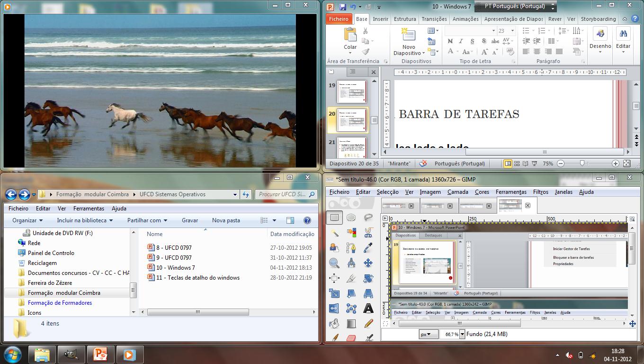Select GIMP's Zoom magnifier tool

(x=334, y=263)
